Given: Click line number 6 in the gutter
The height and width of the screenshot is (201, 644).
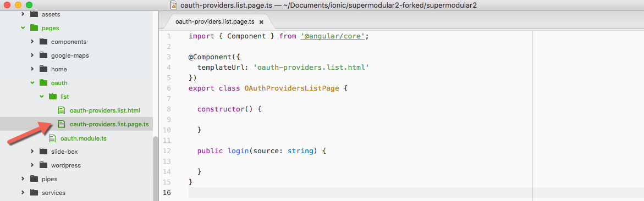Looking at the screenshot, I should point(169,88).
